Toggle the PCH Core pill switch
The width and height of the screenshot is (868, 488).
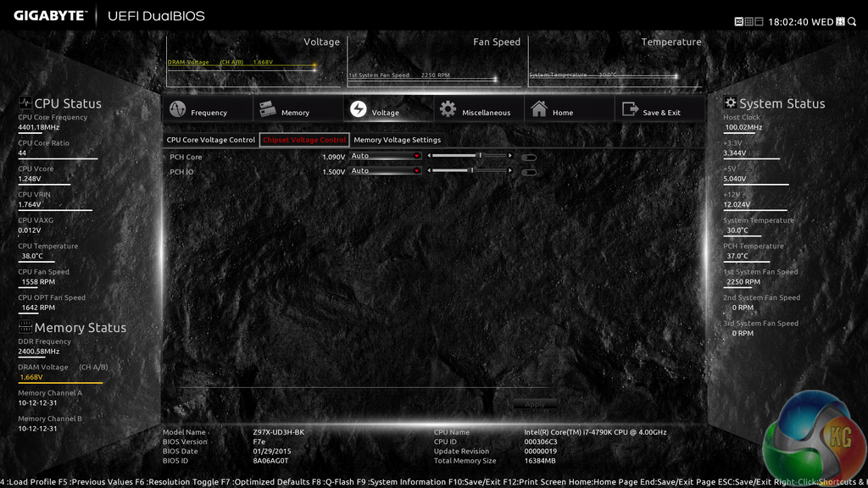point(529,157)
